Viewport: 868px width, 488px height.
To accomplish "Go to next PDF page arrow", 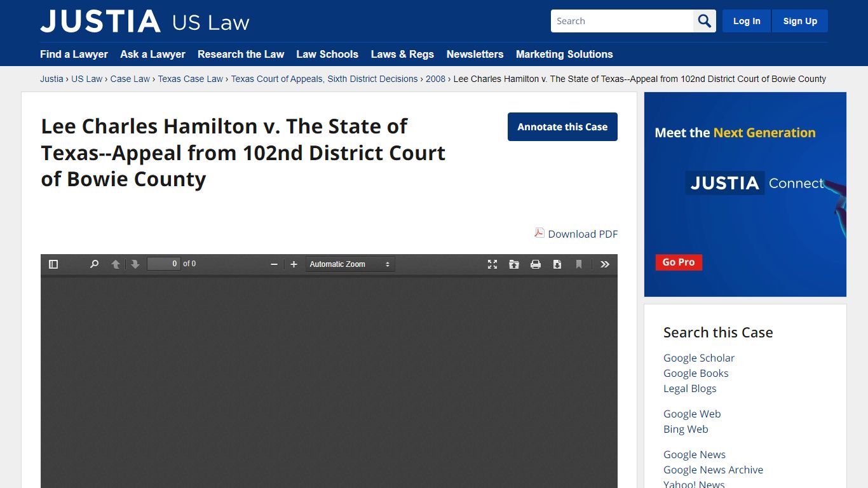I will point(135,264).
